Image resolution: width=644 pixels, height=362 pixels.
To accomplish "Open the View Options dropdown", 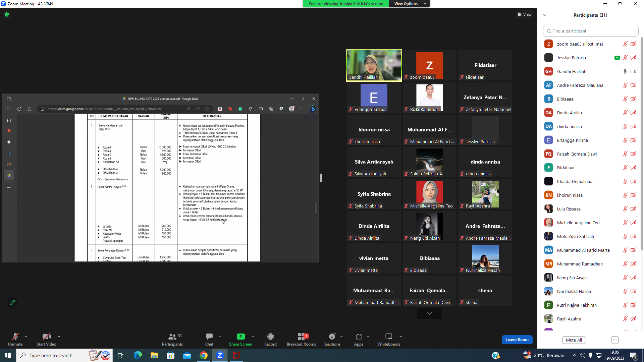I will 409,4.
